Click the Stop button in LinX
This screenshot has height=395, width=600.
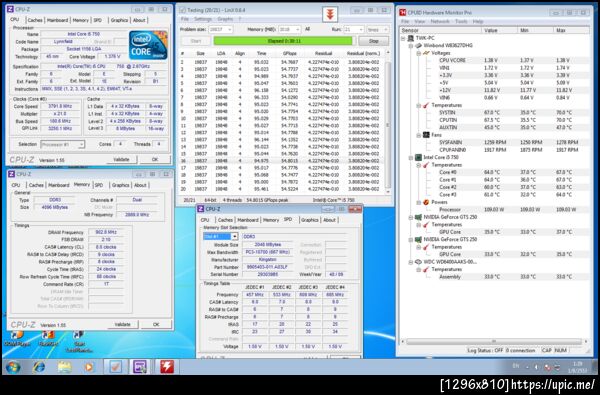tap(373, 41)
